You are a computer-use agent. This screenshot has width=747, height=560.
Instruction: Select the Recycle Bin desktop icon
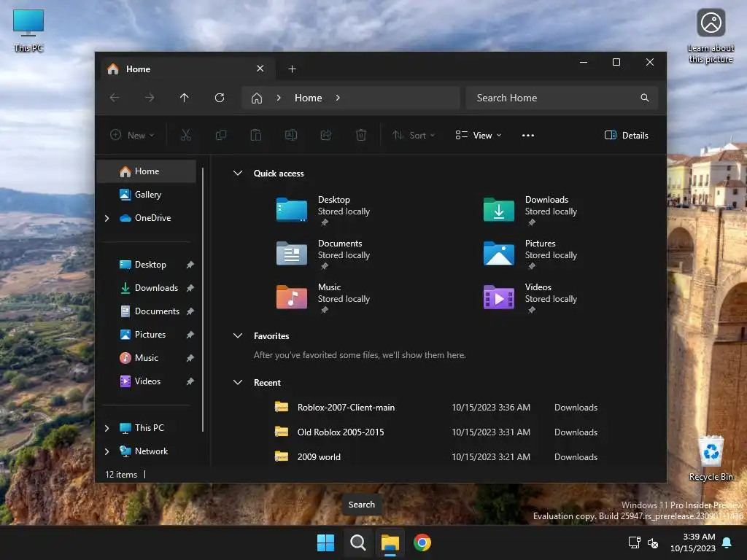tap(711, 458)
